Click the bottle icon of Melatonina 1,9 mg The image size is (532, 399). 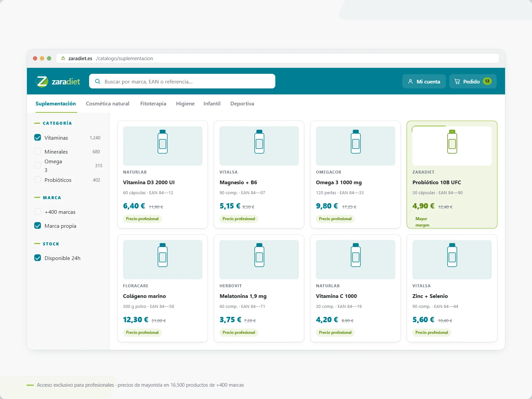point(259,255)
